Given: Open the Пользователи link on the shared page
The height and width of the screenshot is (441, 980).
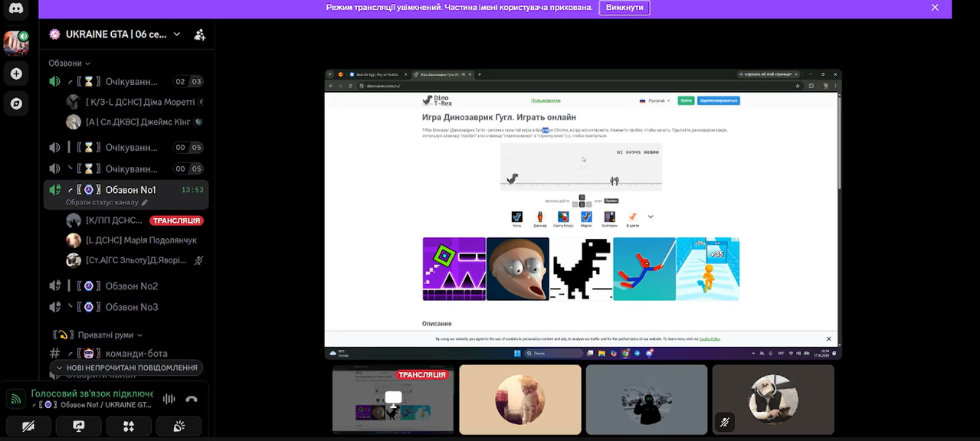Looking at the screenshot, I should coord(546,100).
